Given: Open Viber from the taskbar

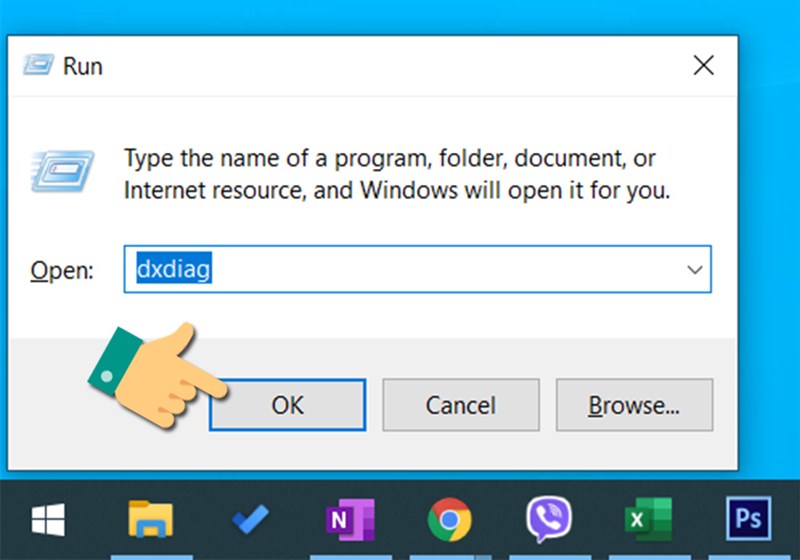Looking at the screenshot, I should [549, 520].
